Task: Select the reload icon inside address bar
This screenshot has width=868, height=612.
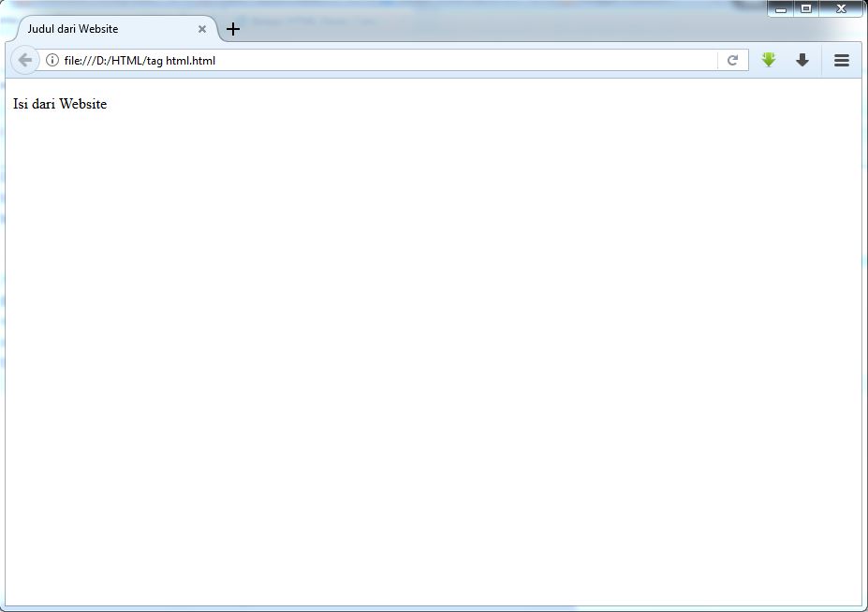Action: pyautogui.click(x=733, y=59)
